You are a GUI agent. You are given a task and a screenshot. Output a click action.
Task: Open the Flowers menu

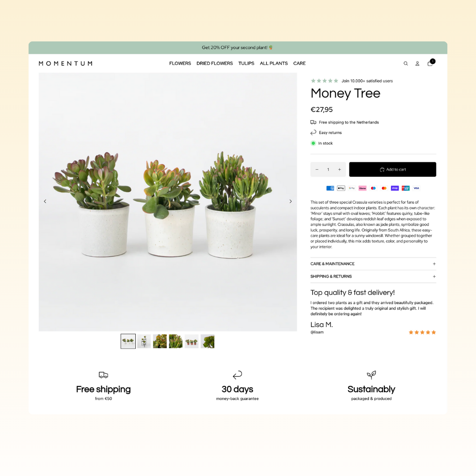click(180, 63)
